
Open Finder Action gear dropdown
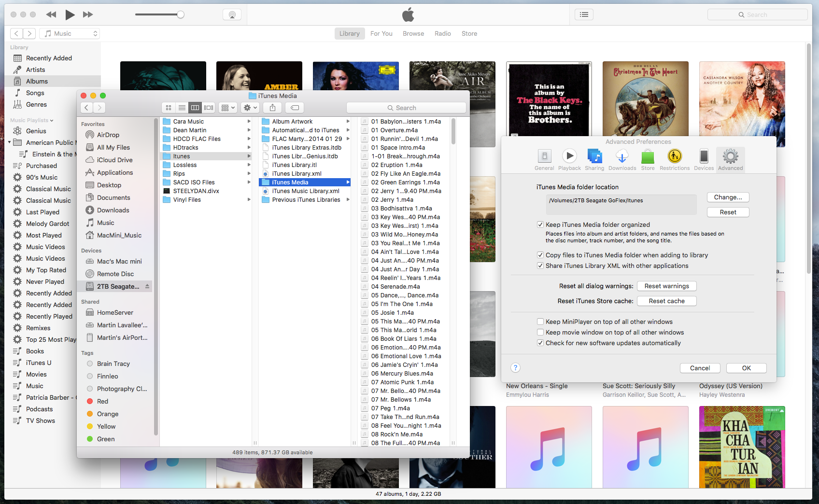[x=250, y=108]
